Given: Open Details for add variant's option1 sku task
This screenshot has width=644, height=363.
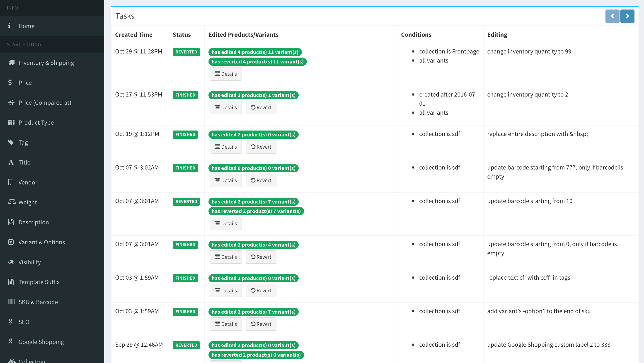Looking at the screenshot, I should (225, 324).
